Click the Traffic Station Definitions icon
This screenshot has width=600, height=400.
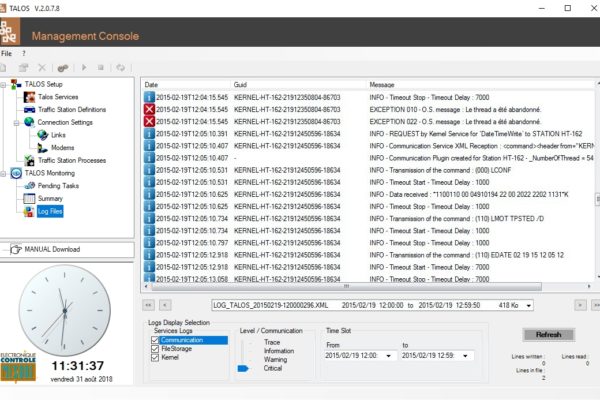click(29, 110)
